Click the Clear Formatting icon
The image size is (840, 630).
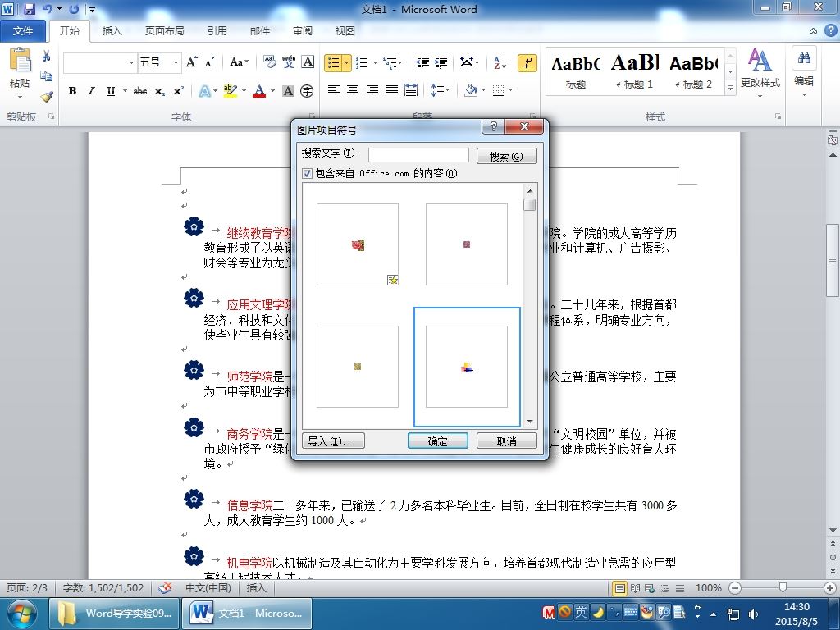(x=269, y=62)
